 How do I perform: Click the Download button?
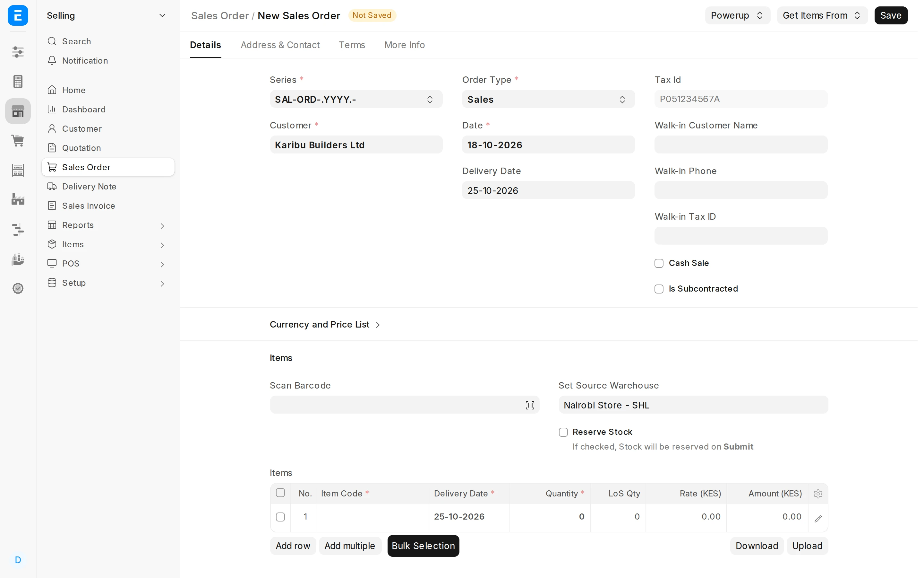click(x=757, y=546)
